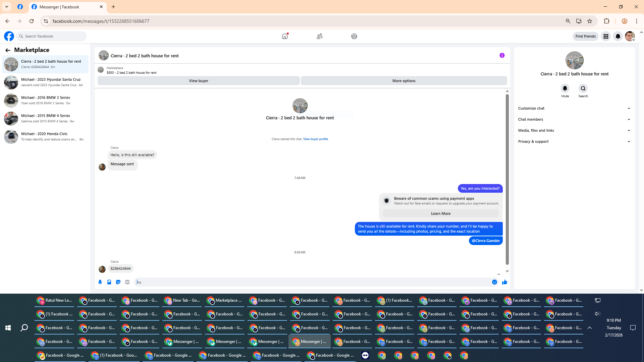Open the Michael 2016 BMW 3 Series chat
This screenshot has height=362, width=644.
pyautogui.click(x=45, y=100)
